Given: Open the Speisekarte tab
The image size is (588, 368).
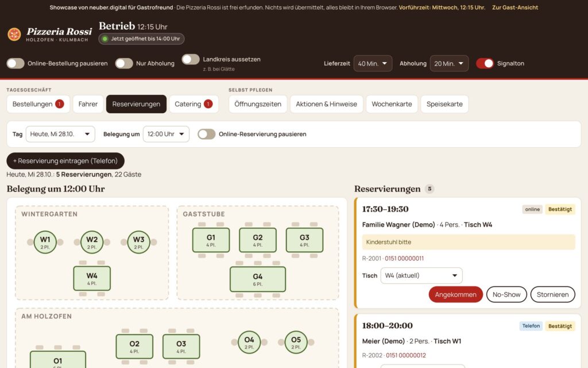Looking at the screenshot, I should [444, 104].
